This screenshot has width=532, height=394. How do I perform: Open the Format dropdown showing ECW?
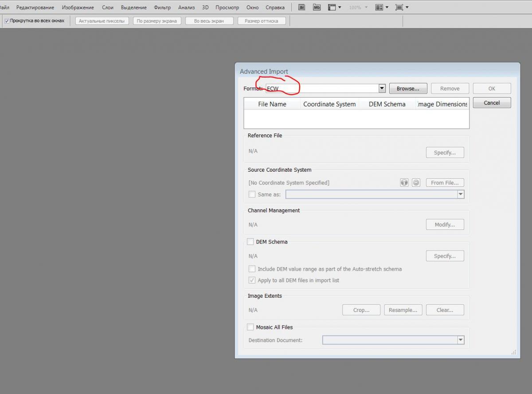point(382,88)
